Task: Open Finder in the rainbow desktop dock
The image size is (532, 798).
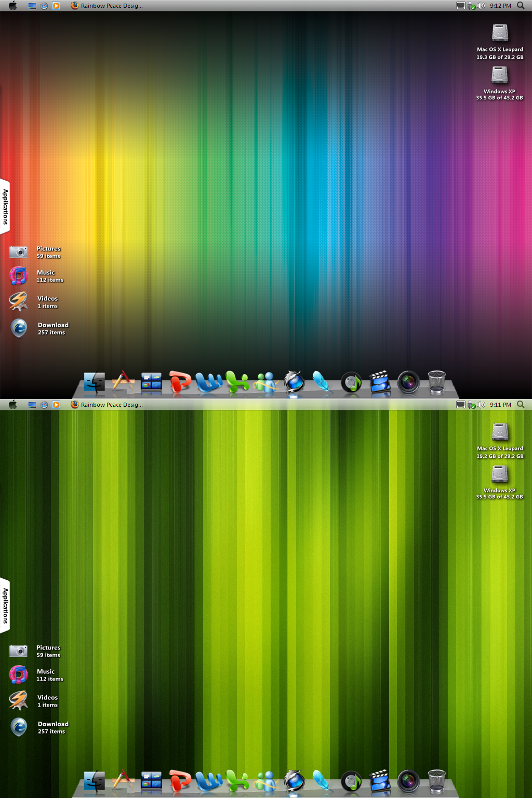Action: pos(94,383)
